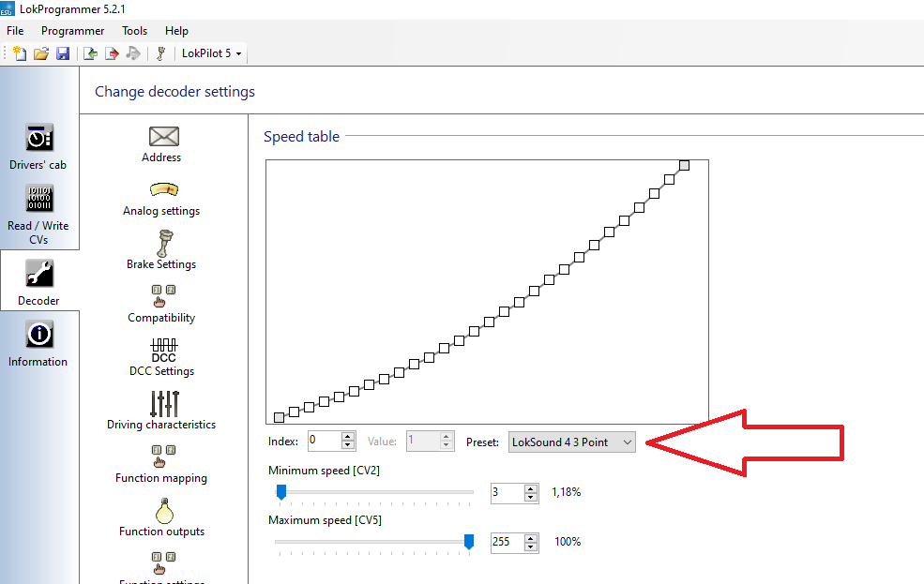Open the Tools menu

coord(134,31)
